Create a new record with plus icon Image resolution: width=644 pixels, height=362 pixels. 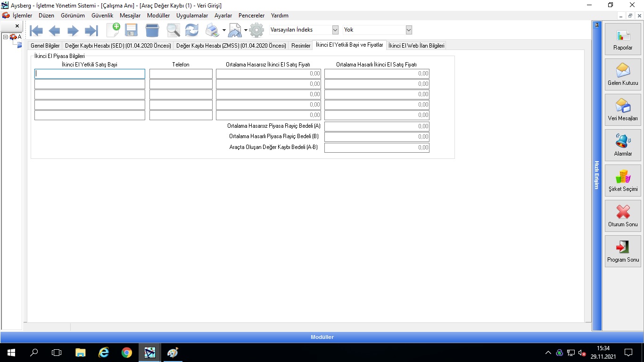[x=113, y=30]
